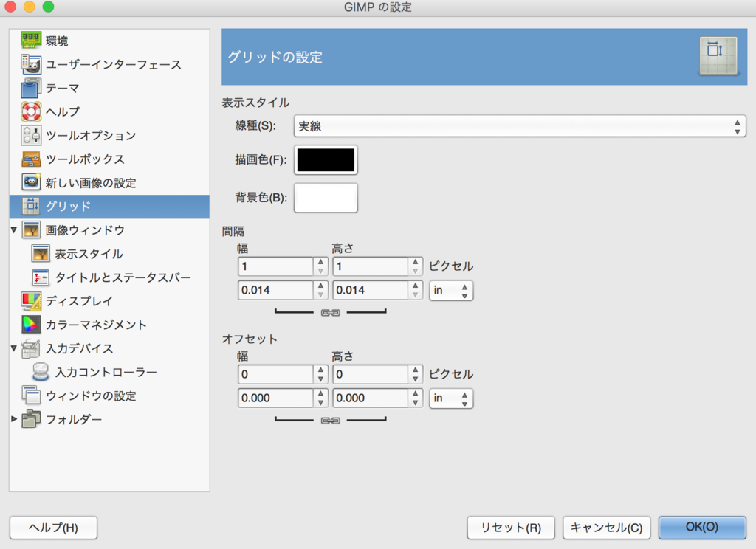
Task: Click the キャンセル(C) cancel button
Action: click(x=607, y=528)
